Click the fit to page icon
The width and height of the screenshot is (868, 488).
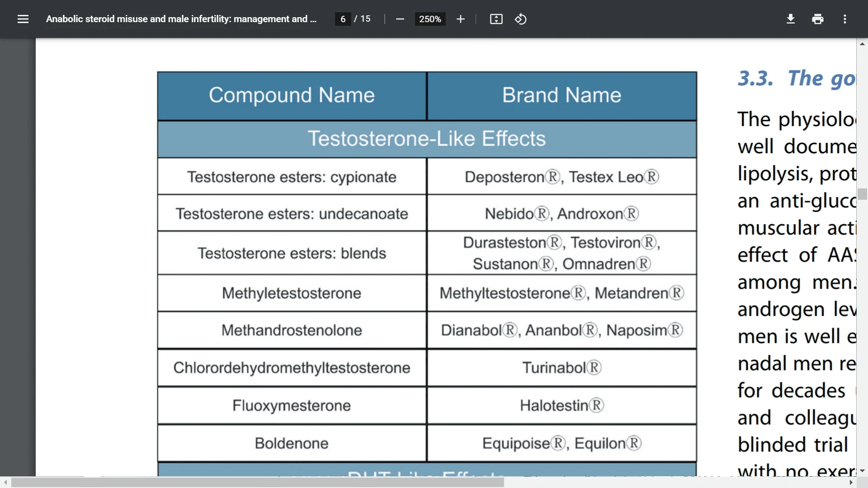click(x=496, y=19)
